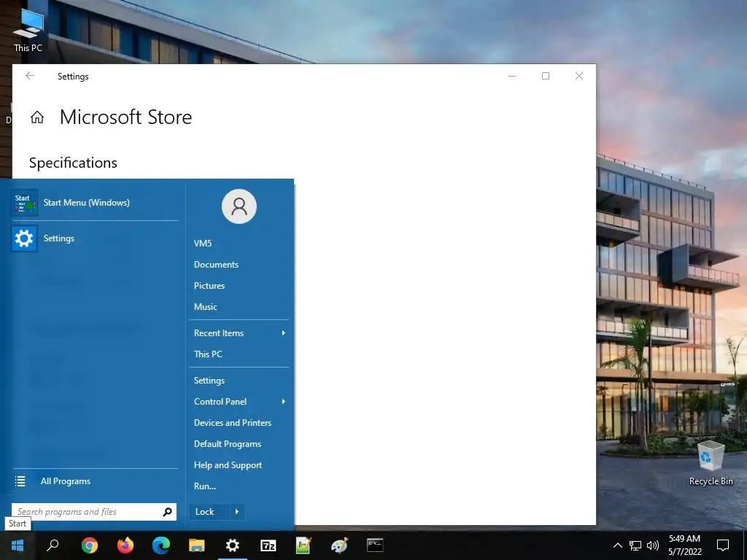
Task: Minimize the Settings window
Action: point(512,76)
